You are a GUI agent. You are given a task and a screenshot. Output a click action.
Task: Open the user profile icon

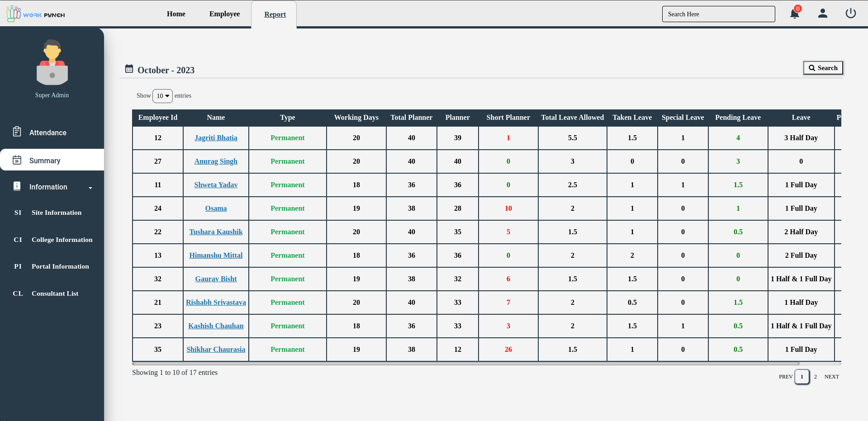tap(822, 14)
